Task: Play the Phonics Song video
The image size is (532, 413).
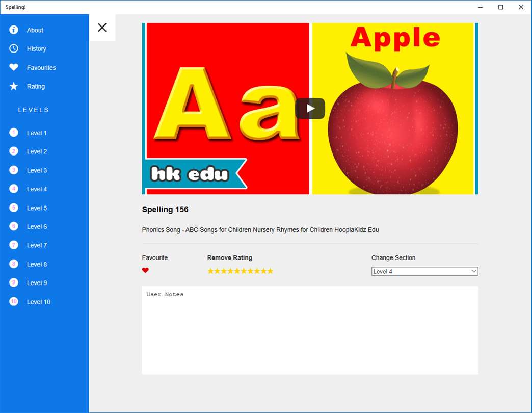Action: click(x=310, y=109)
